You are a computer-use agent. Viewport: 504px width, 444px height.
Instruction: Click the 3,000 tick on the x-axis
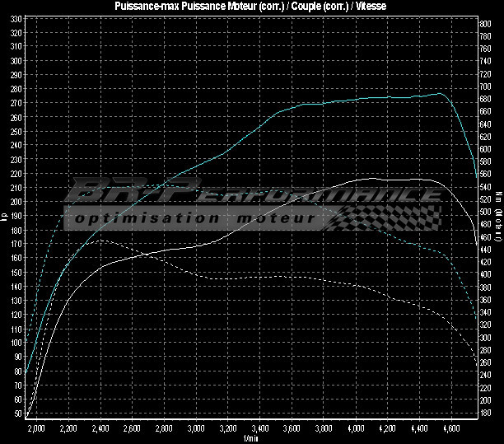click(196, 429)
